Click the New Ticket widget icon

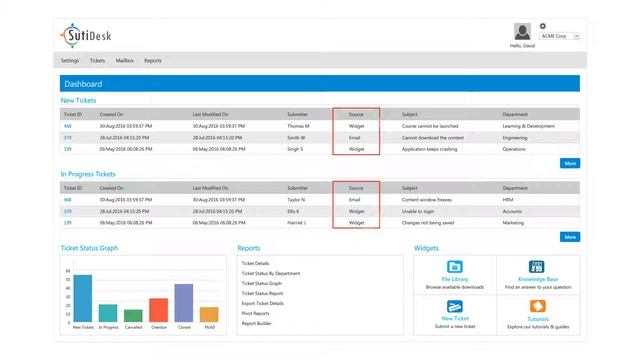[455, 306]
